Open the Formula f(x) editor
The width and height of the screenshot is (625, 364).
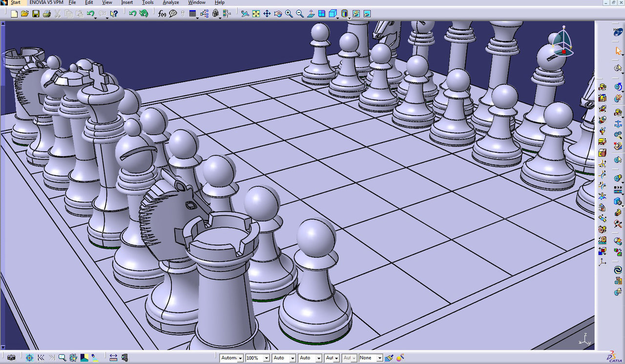point(163,14)
